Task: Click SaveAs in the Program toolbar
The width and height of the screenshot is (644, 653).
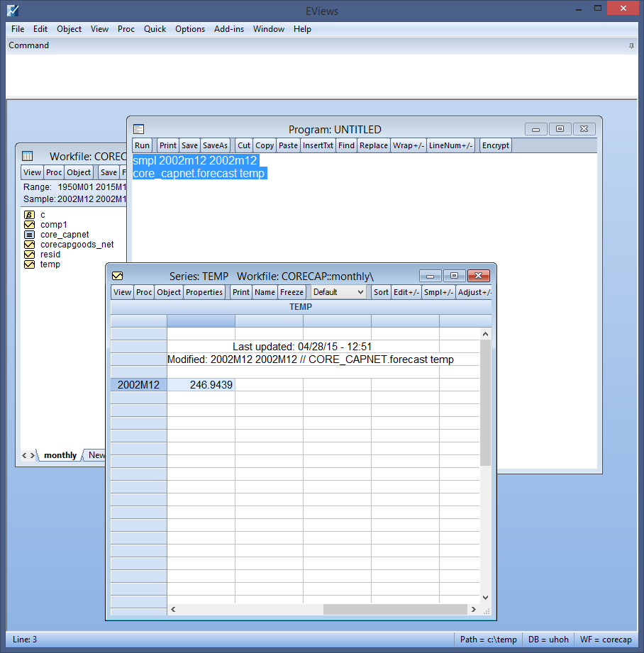Action: tap(215, 145)
